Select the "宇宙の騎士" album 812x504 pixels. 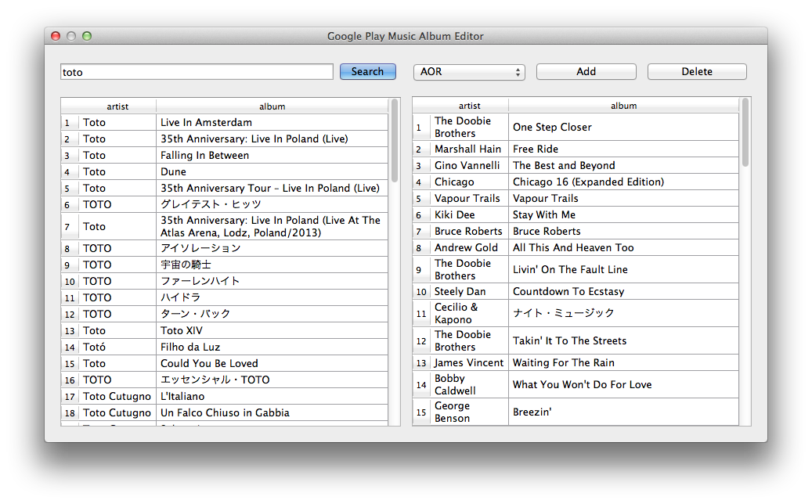click(272, 265)
